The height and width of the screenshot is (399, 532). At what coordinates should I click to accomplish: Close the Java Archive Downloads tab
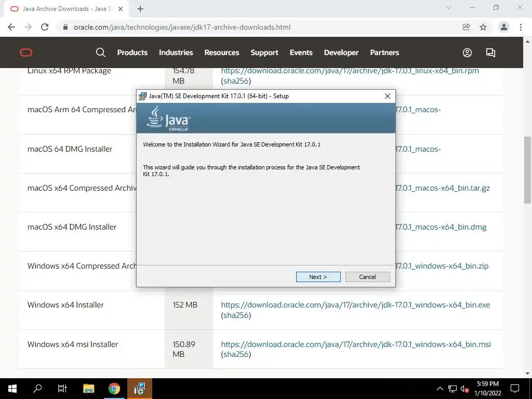121,9
